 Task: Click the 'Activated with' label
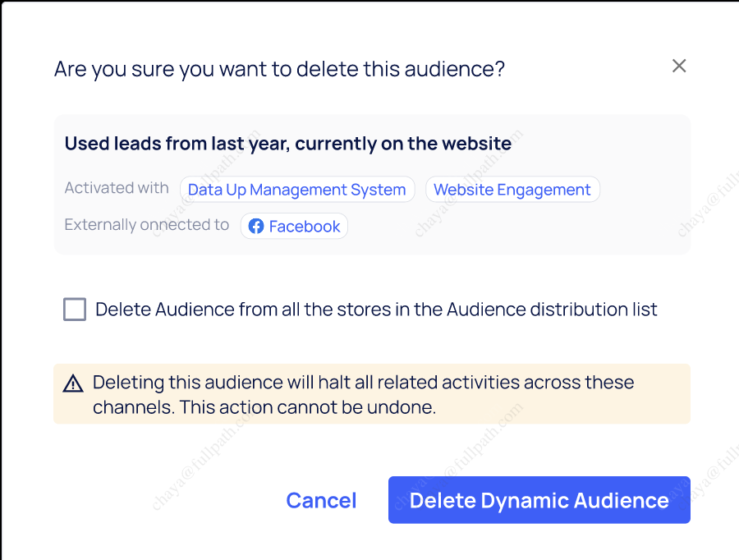click(x=117, y=188)
